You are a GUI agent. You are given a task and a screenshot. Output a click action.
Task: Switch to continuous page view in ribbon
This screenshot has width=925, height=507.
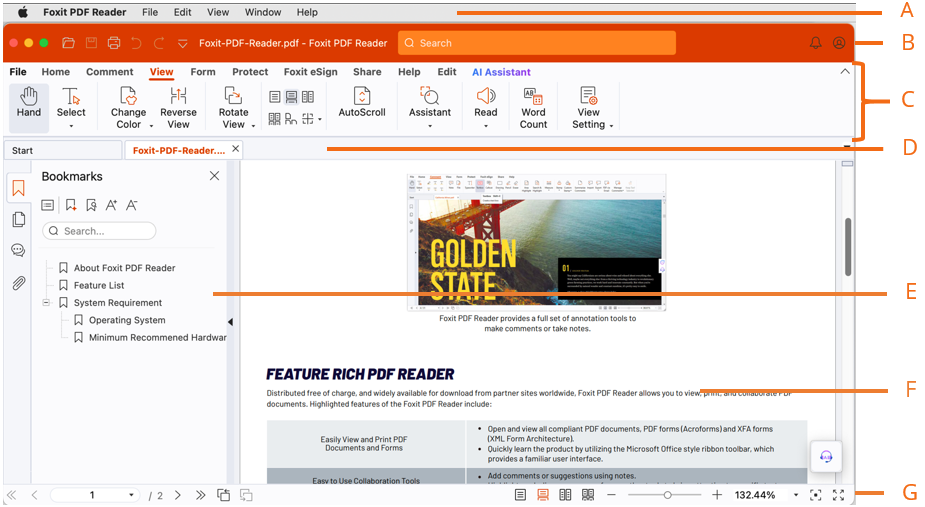click(x=291, y=97)
